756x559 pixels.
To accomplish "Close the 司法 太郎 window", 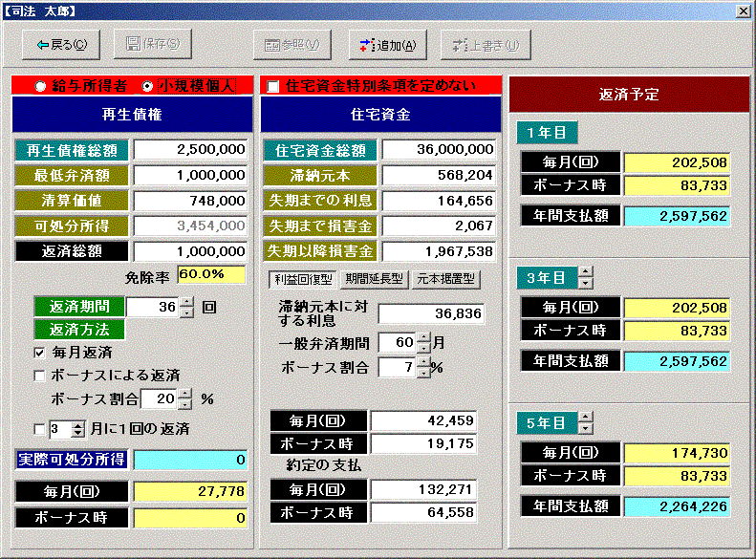I will point(743,11).
